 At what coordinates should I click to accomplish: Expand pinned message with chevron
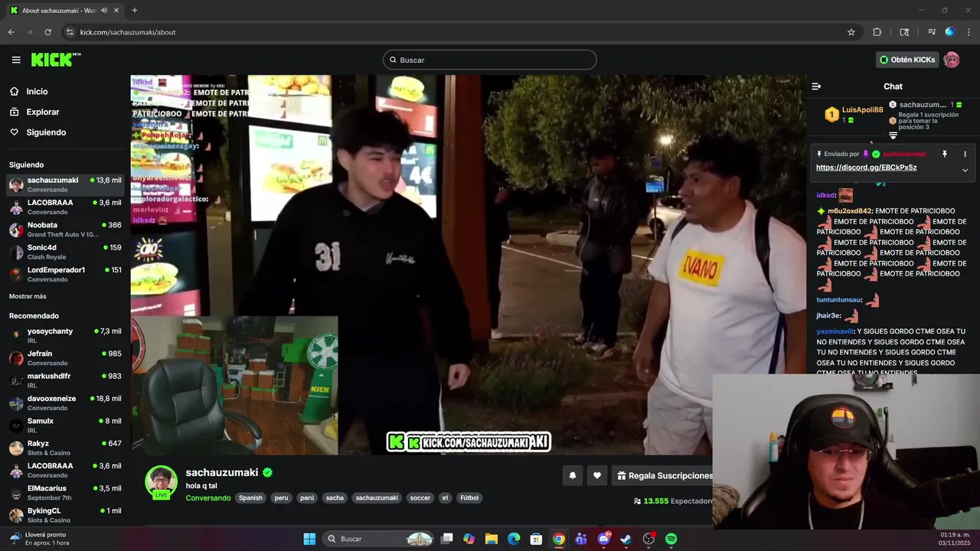pyautogui.click(x=965, y=170)
